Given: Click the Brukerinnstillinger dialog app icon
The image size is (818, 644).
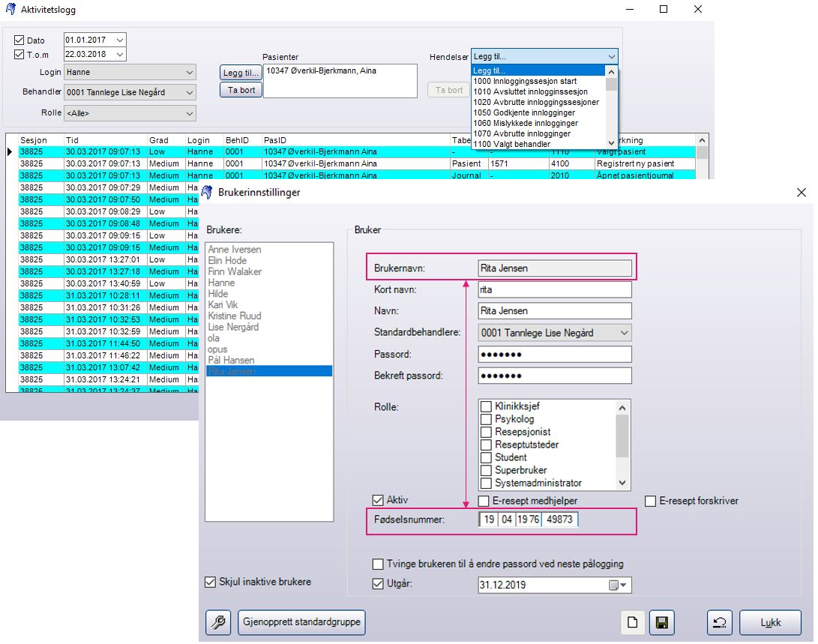Looking at the screenshot, I should click(x=207, y=192).
